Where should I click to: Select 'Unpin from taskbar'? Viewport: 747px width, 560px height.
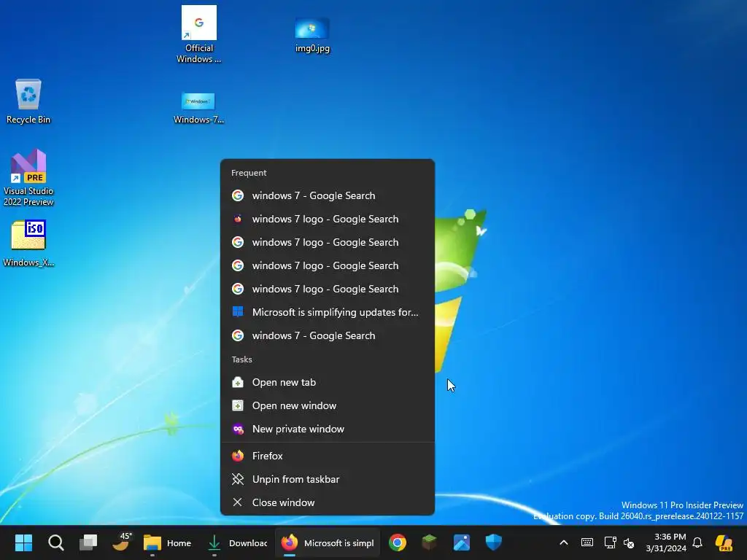[x=328, y=479]
